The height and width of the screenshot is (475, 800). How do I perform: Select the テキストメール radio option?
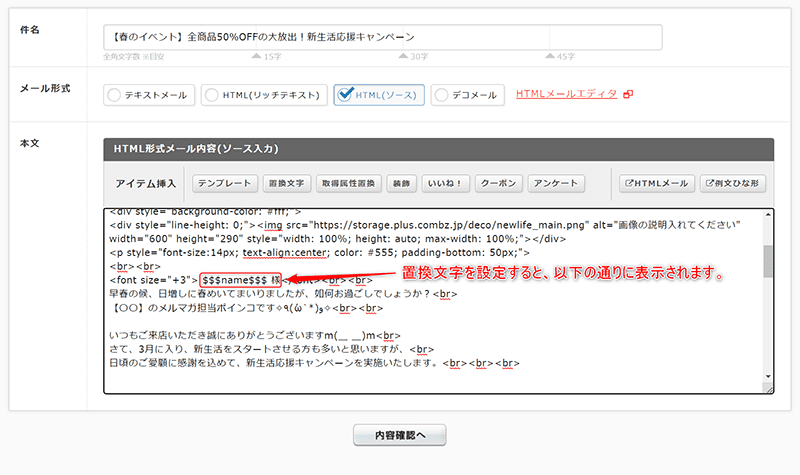point(149,95)
